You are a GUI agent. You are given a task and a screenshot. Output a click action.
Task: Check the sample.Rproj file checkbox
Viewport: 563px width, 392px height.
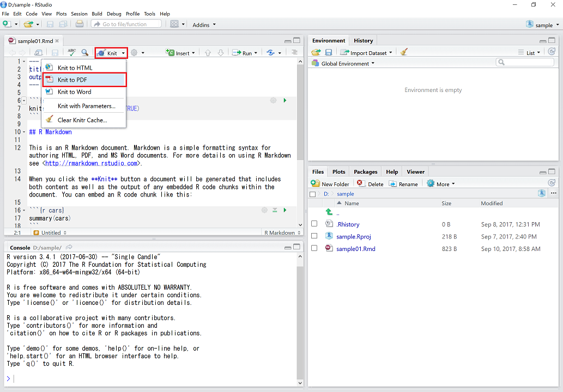(x=314, y=236)
